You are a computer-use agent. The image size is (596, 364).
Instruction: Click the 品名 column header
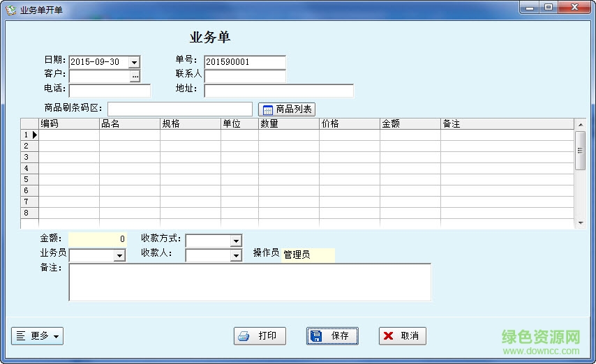point(130,124)
